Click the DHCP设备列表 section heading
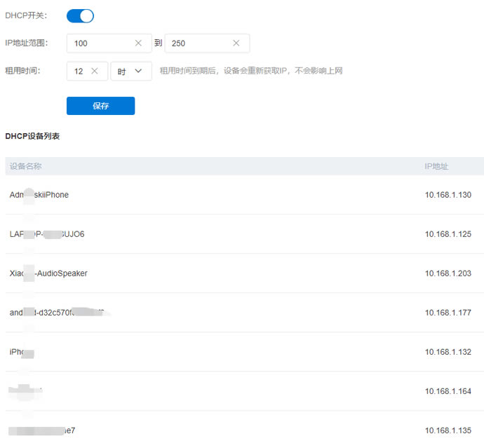This screenshot has height=448, width=484. pyautogui.click(x=32, y=136)
